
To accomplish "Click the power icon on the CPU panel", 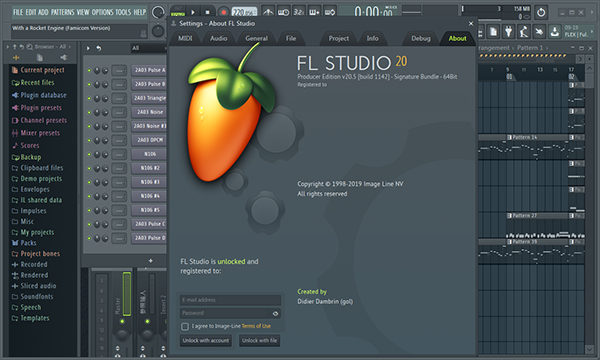I will coord(541,12).
